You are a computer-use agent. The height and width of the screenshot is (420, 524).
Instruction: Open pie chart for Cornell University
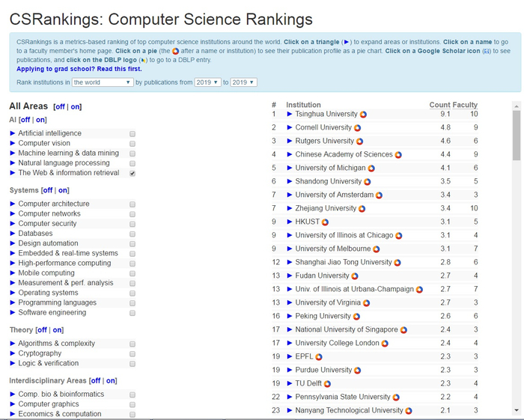pyautogui.click(x=357, y=128)
